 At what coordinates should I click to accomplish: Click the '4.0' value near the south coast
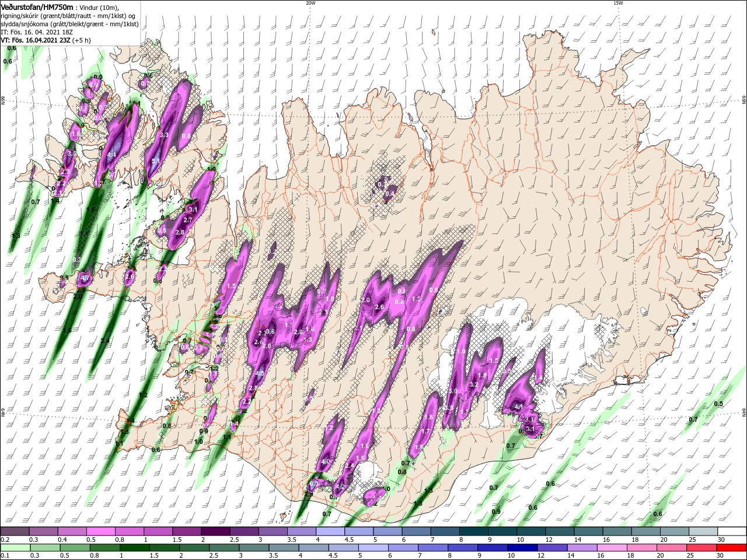[x=326, y=462]
